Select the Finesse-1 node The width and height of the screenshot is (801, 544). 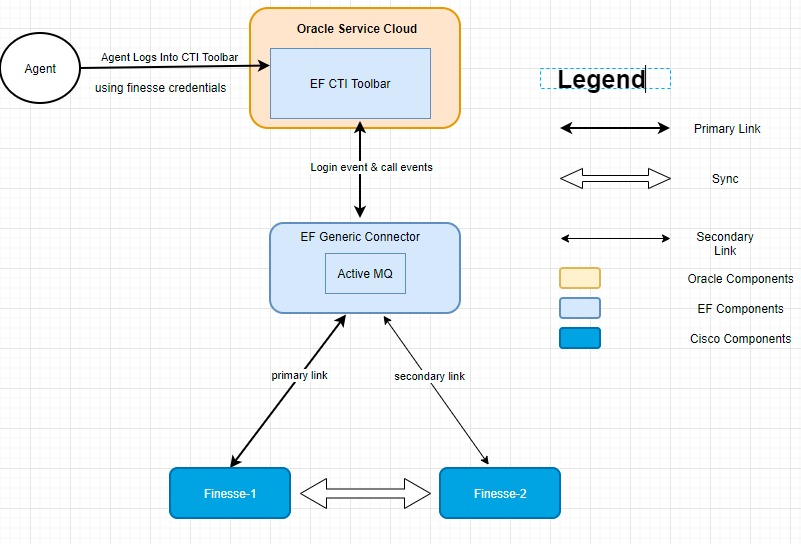(x=230, y=493)
